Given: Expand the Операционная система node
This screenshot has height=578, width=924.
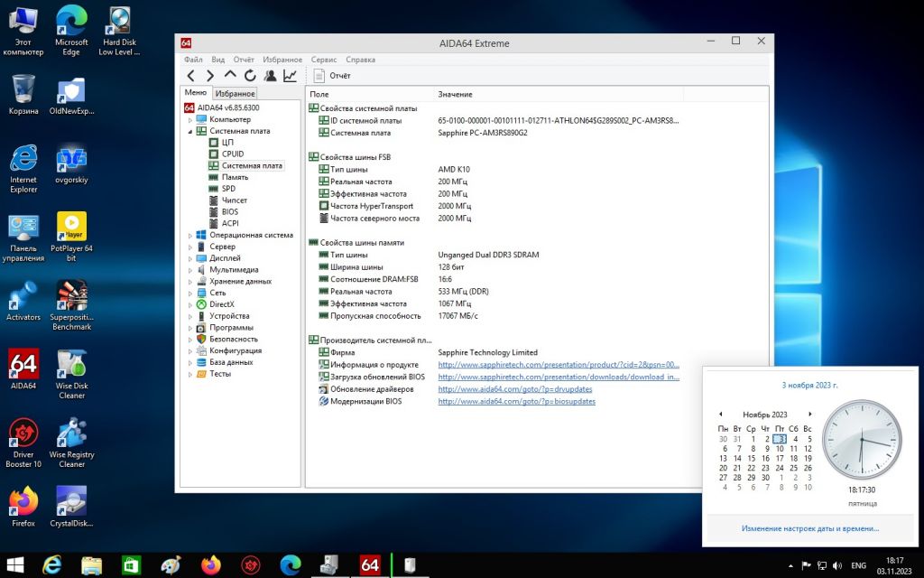Looking at the screenshot, I should pos(190,236).
